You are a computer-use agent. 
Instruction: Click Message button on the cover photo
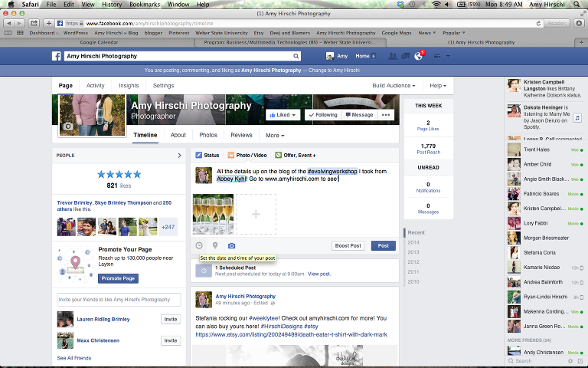(x=359, y=115)
